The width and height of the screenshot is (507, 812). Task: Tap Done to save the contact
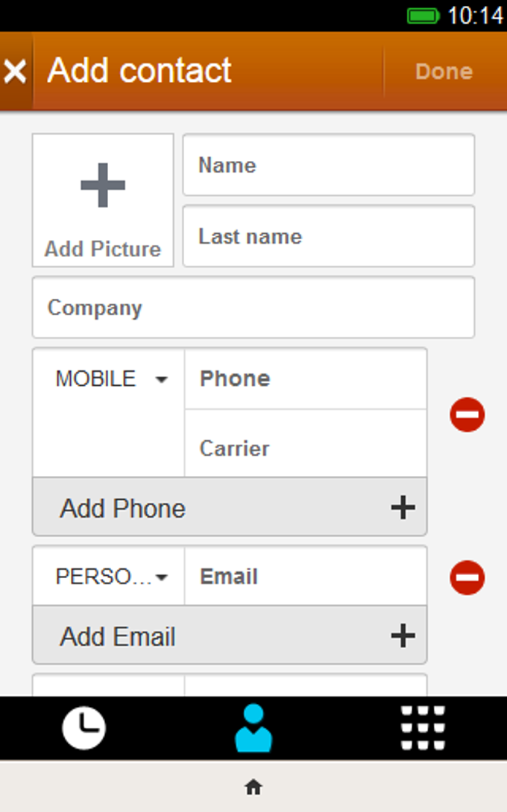click(x=444, y=72)
